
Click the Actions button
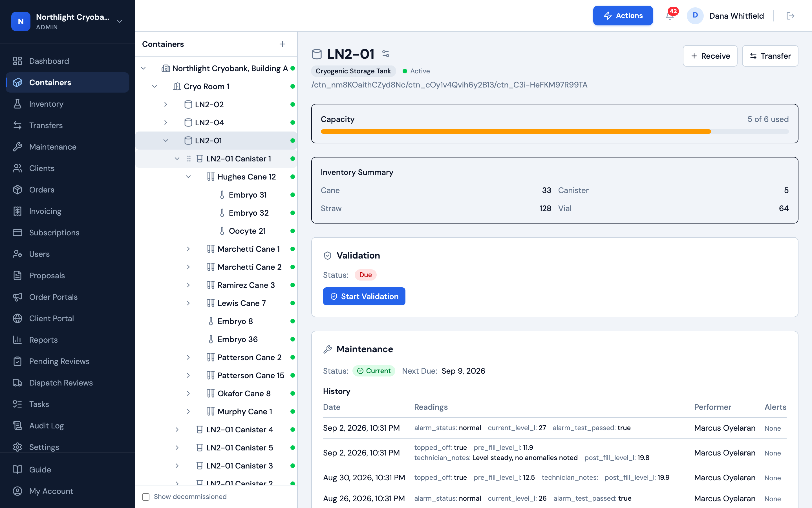(623, 16)
